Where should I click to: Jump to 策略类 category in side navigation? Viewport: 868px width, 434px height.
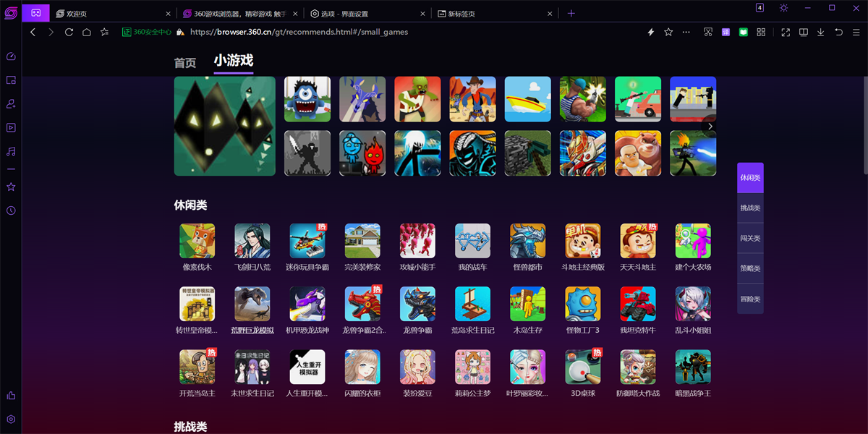pyautogui.click(x=750, y=268)
